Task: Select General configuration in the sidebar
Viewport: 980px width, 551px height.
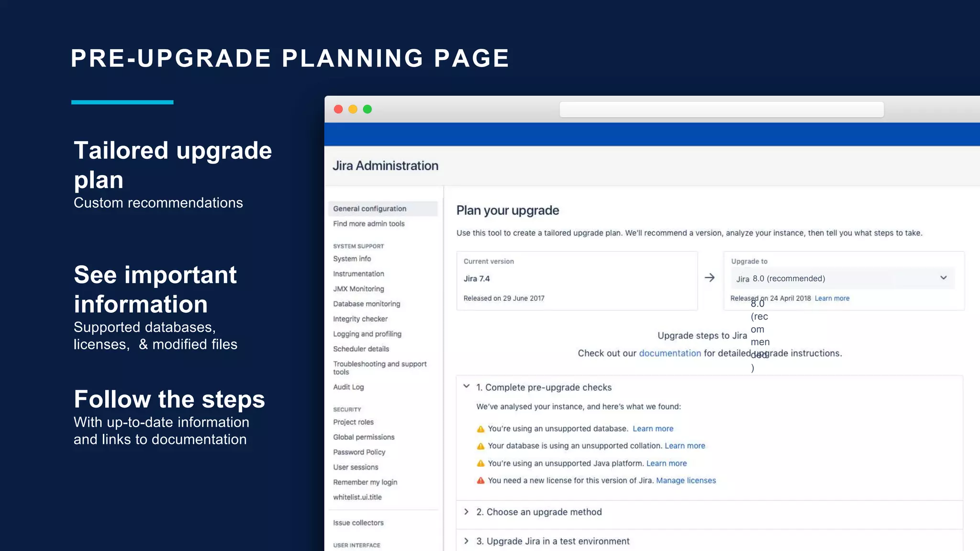Action: click(x=383, y=209)
